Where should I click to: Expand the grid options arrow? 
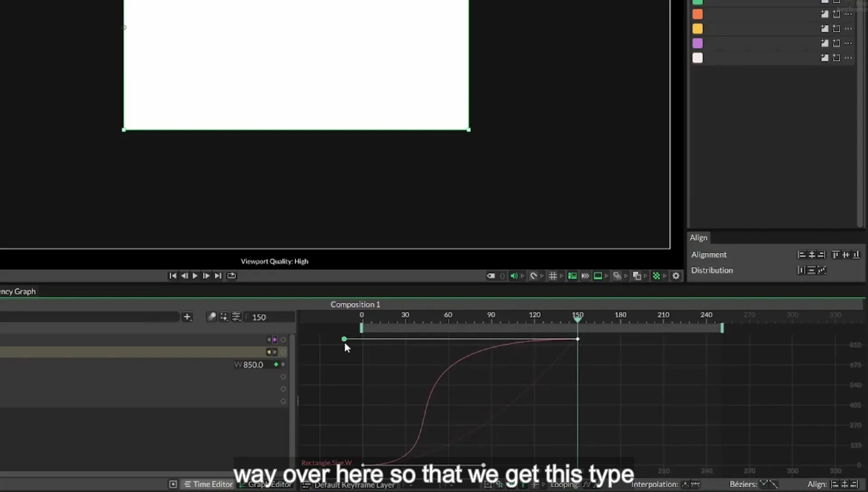tap(561, 276)
